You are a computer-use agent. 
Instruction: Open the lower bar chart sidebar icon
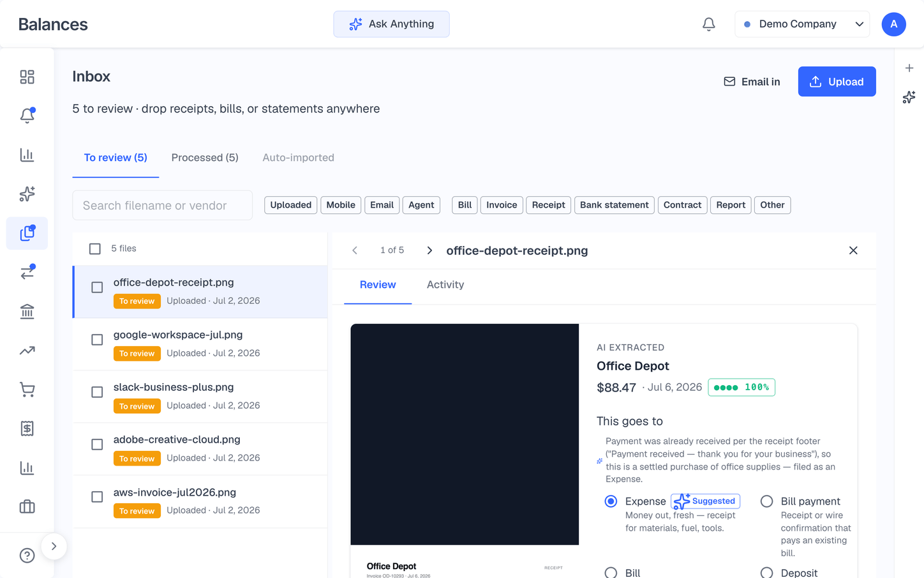(x=27, y=468)
